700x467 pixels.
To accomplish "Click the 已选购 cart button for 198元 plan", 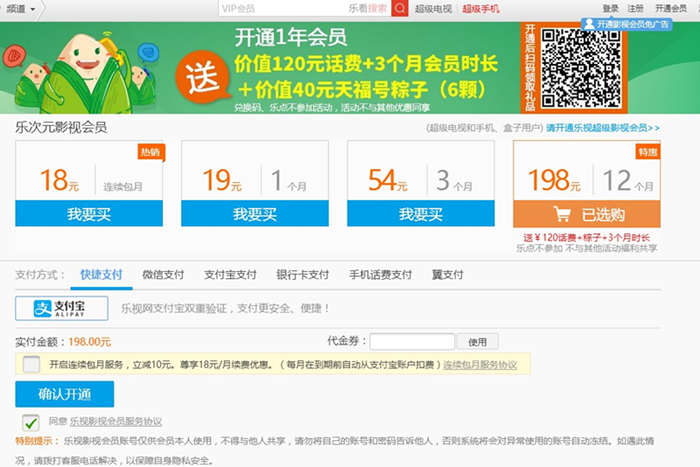I will click(x=587, y=214).
